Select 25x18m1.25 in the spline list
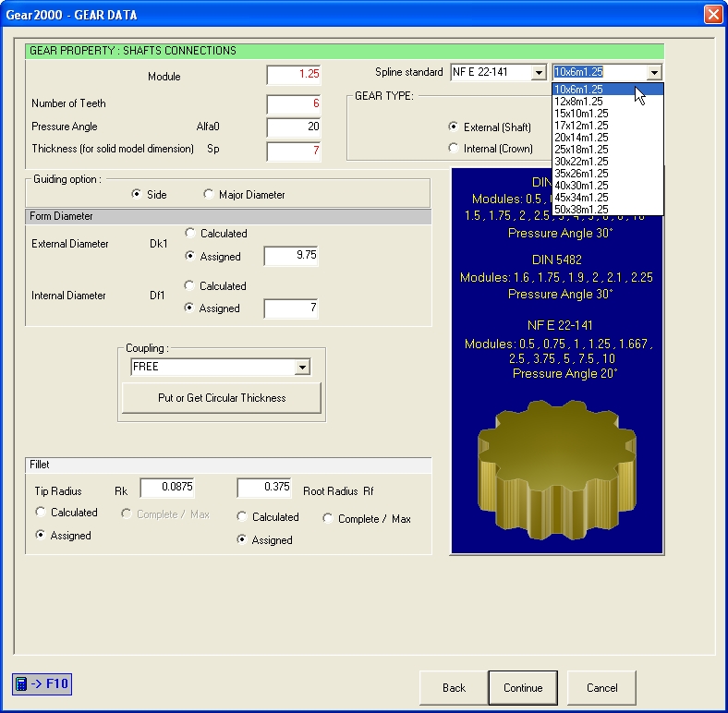 (x=608, y=150)
